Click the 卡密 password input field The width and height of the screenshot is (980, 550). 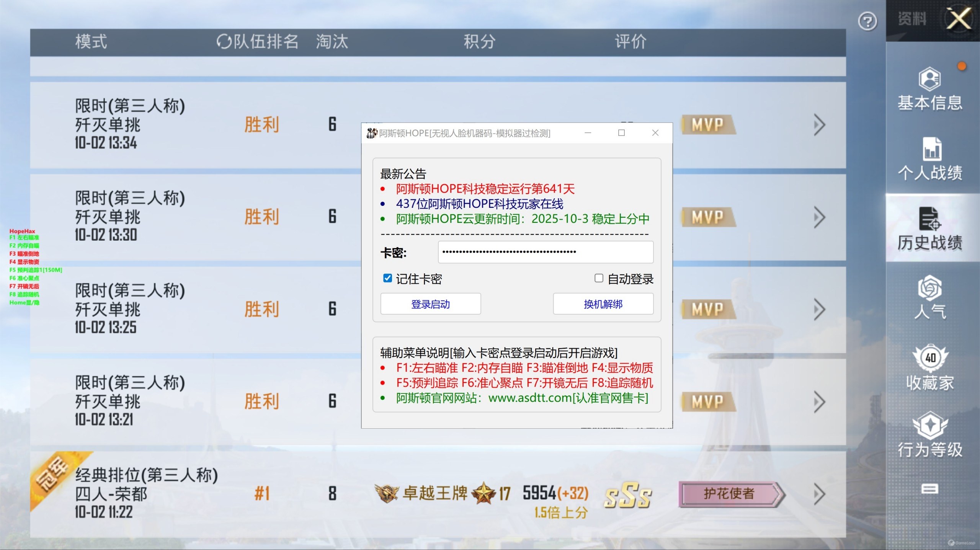(x=545, y=252)
